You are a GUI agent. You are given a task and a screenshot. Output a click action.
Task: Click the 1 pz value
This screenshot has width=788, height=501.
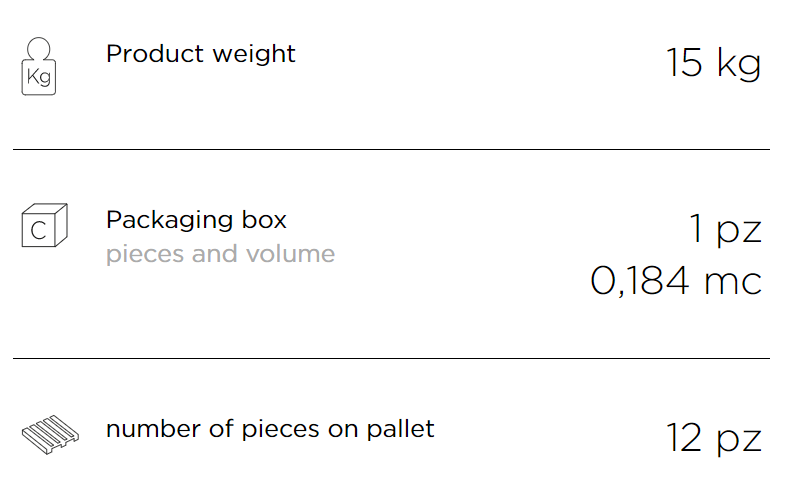(x=725, y=229)
